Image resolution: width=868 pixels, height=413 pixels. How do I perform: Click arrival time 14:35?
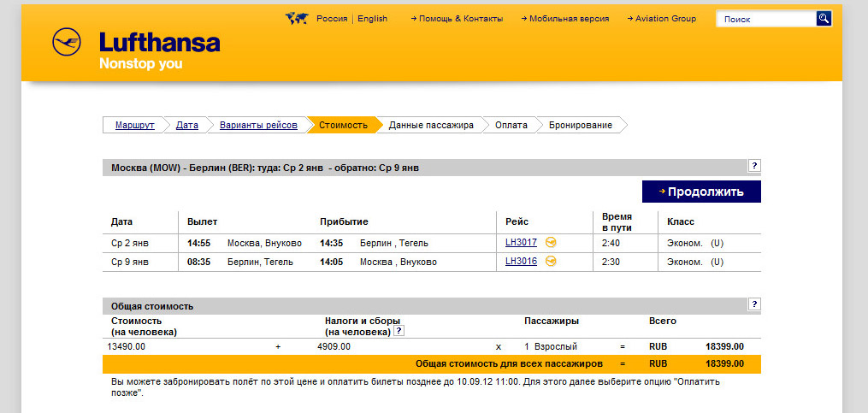[331, 243]
